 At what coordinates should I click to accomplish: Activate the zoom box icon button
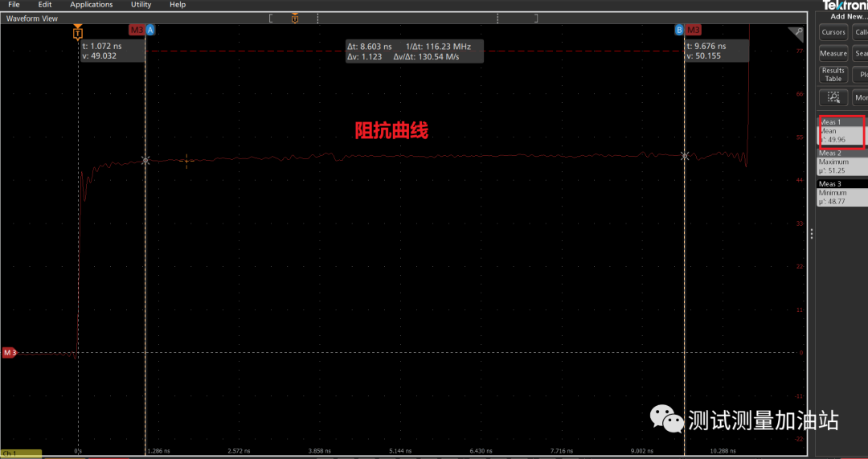tap(833, 97)
